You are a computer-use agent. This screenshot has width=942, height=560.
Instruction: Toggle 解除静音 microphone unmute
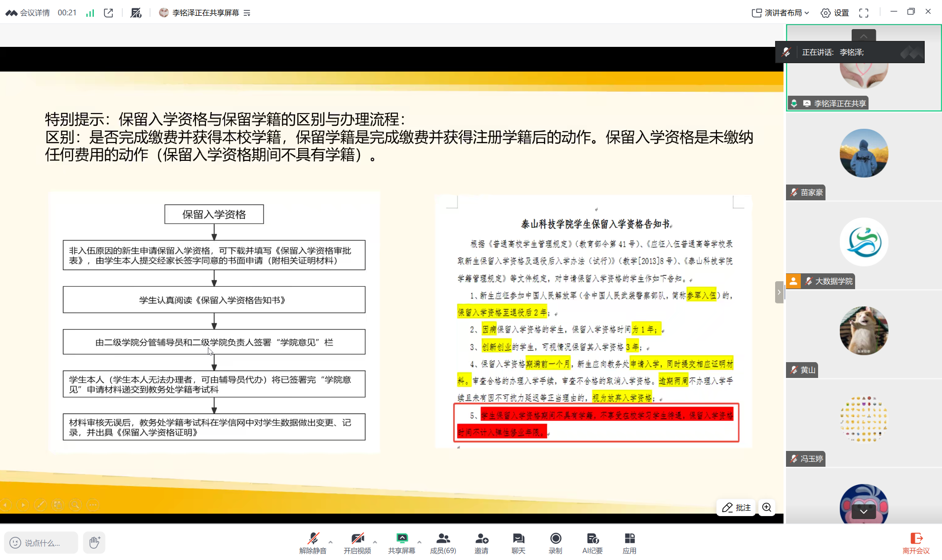click(x=313, y=543)
